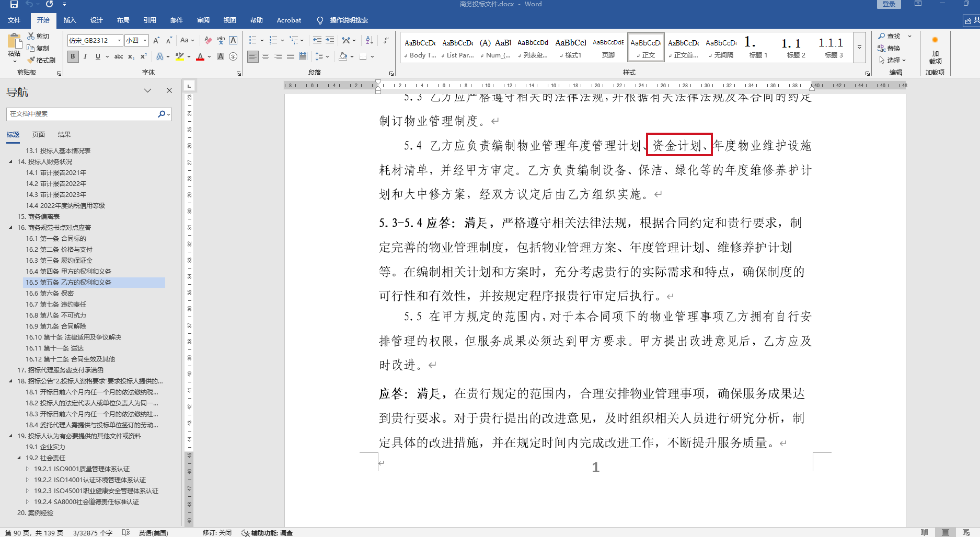Open the phonetic guide (wén) tool
The height and width of the screenshot is (537, 980).
pyautogui.click(x=221, y=40)
